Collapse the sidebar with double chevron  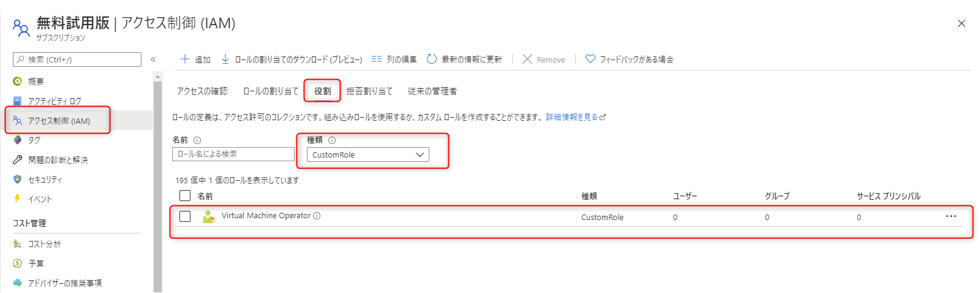[153, 59]
